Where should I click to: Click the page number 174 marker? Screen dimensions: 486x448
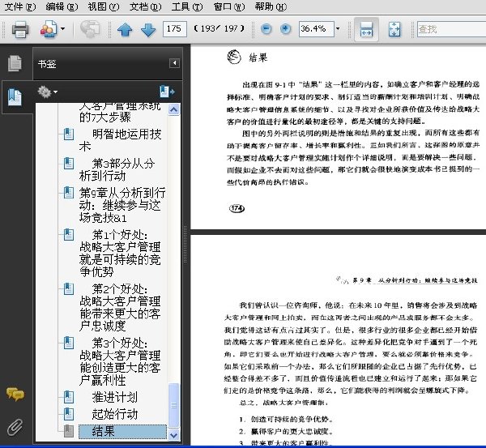click(237, 208)
